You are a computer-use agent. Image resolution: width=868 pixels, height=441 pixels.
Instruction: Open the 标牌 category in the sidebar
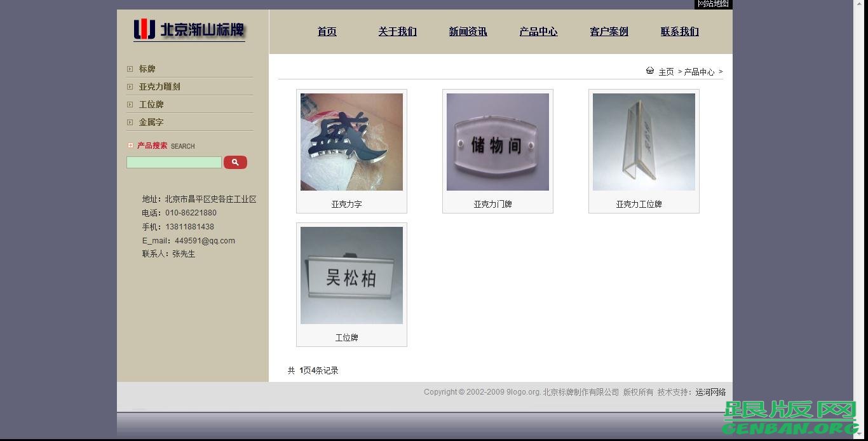click(x=147, y=69)
